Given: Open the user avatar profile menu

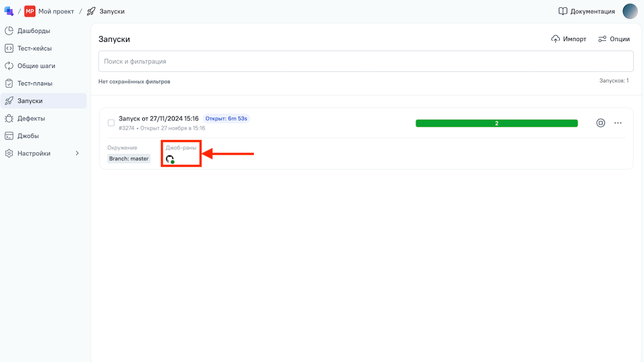Looking at the screenshot, I should [630, 11].
